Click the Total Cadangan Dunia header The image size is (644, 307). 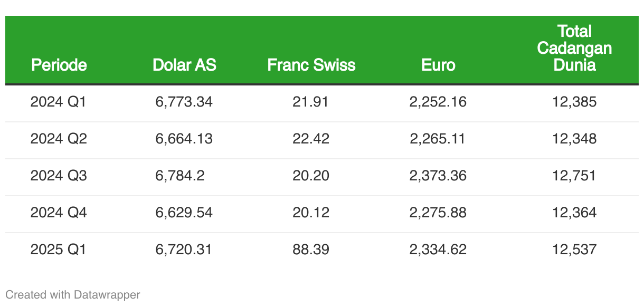pyautogui.click(x=574, y=48)
